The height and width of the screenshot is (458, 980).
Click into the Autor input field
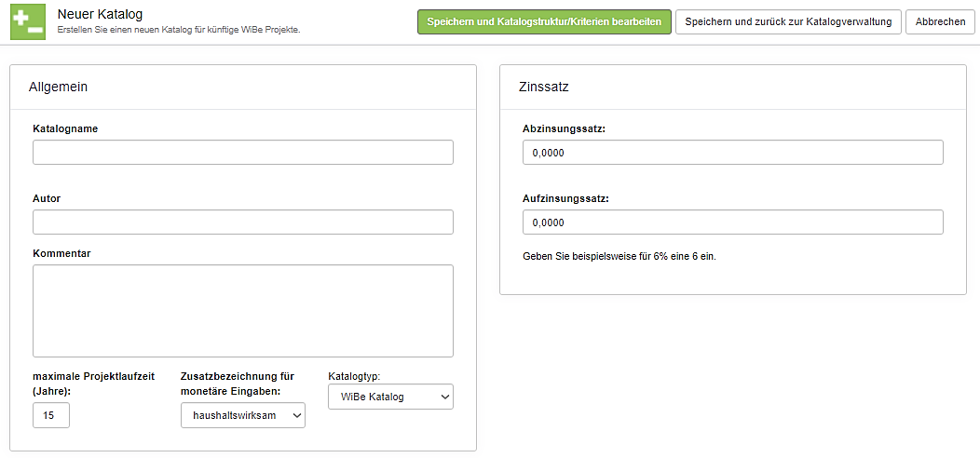pyautogui.click(x=242, y=222)
